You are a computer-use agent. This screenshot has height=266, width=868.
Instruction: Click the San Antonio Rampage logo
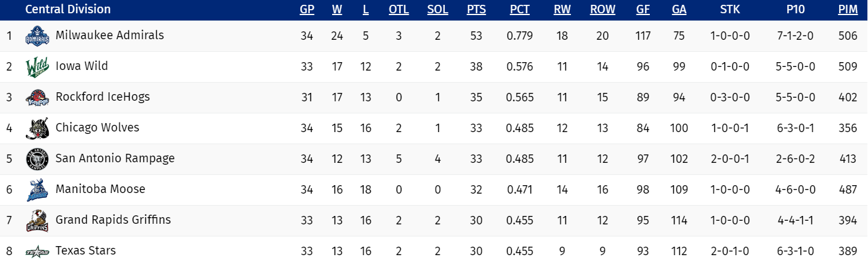tap(36, 159)
